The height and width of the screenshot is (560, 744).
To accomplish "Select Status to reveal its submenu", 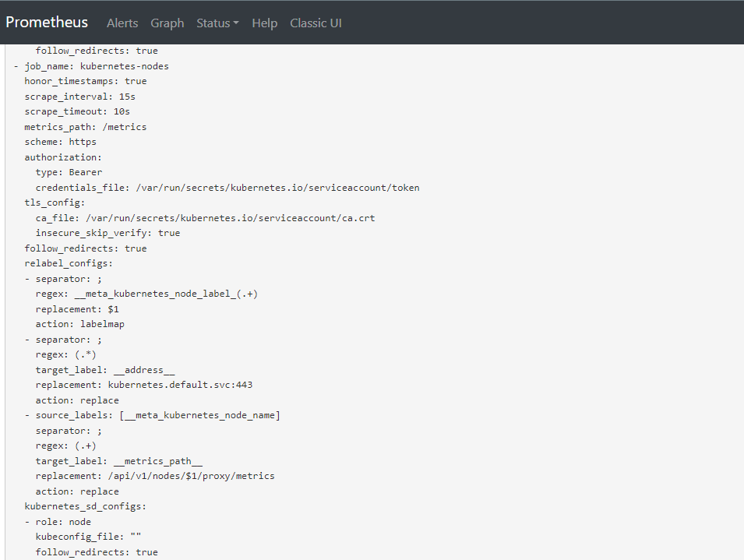I will [217, 23].
